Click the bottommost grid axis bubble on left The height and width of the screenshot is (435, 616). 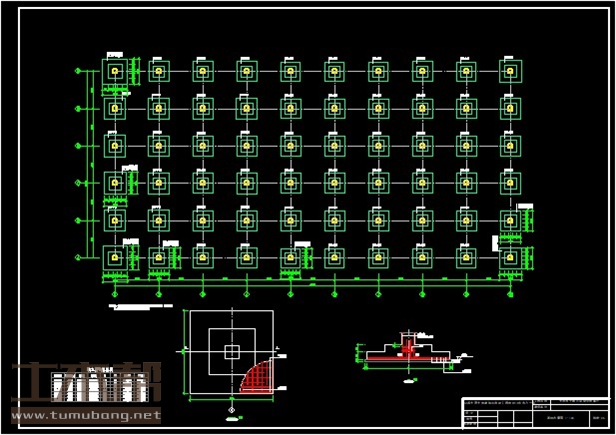point(79,257)
